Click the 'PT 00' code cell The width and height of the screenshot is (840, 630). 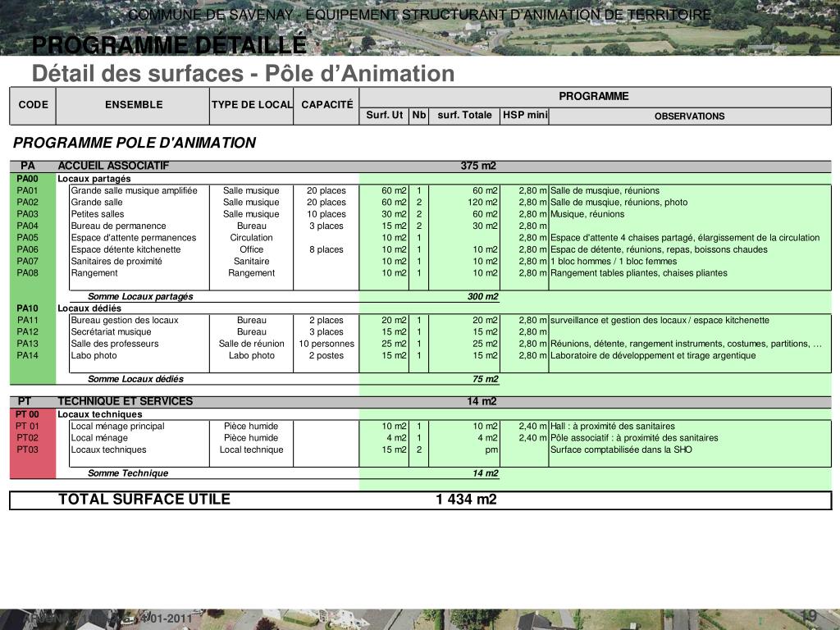pyautogui.click(x=27, y=414)
